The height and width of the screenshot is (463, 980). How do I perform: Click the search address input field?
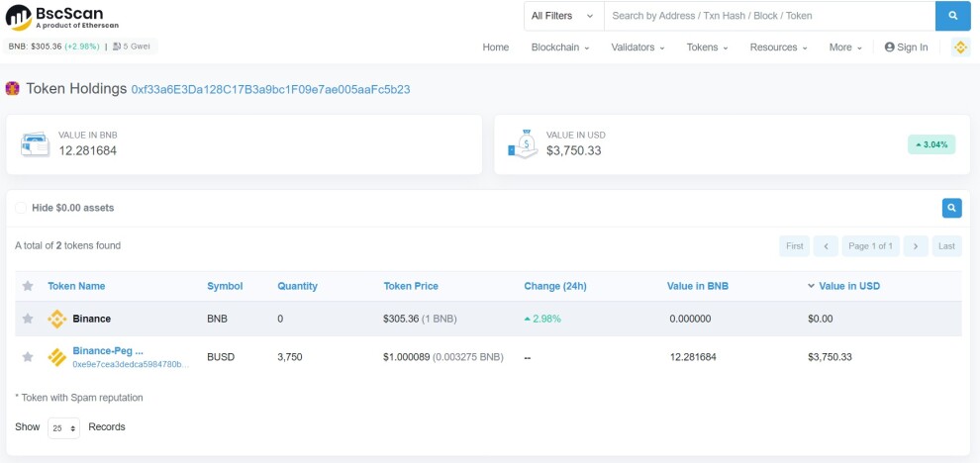point(769,16)
